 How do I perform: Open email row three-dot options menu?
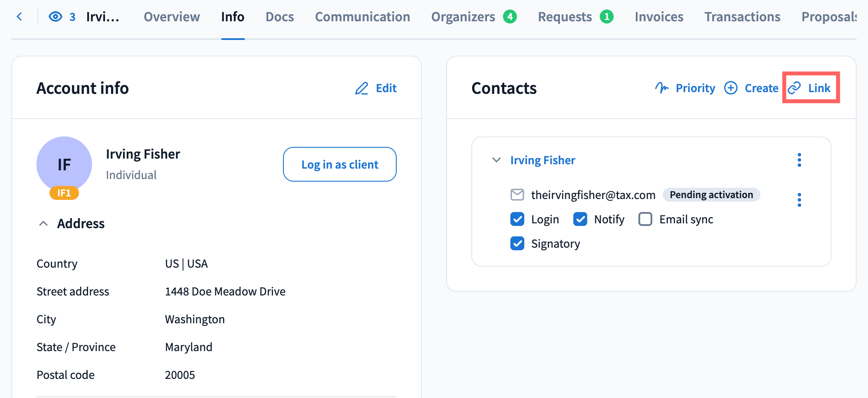(799, 200)
